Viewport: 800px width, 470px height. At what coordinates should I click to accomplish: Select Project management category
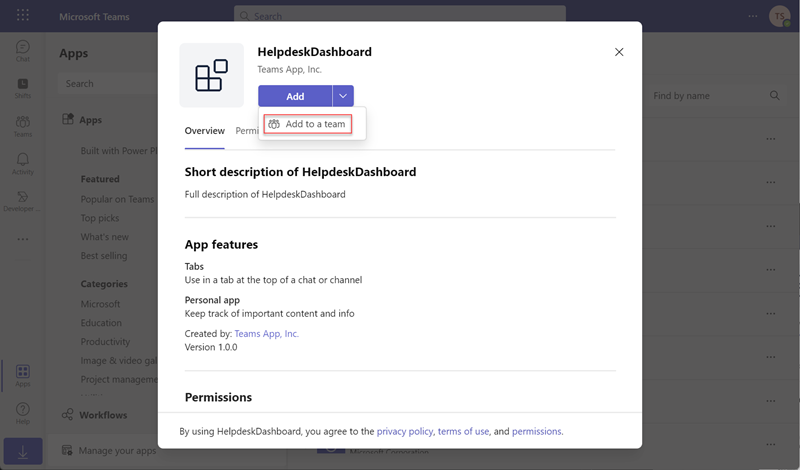click(x=119, y=380)
